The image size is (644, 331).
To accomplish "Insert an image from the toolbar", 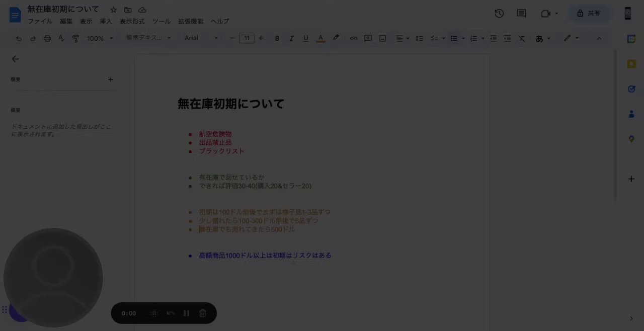I will tap(382, 38).
